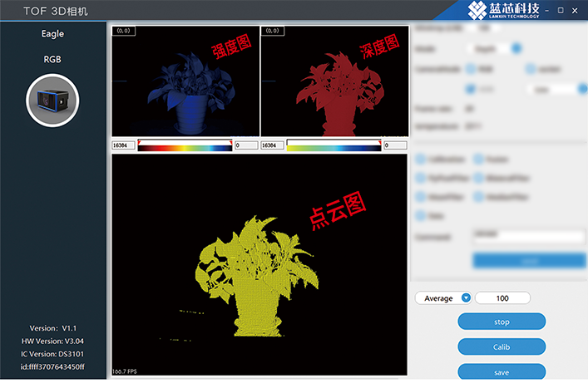Click the Eagle camera device icon
The image size is (588, 388).
coord(52,100)
